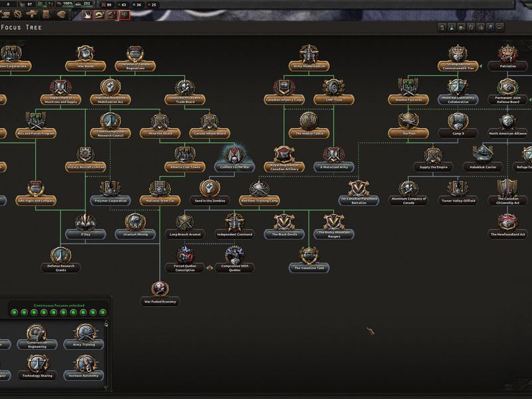Toggle the flask research focus filter
This screenshot has height=399, width=532.
(452, 27)
